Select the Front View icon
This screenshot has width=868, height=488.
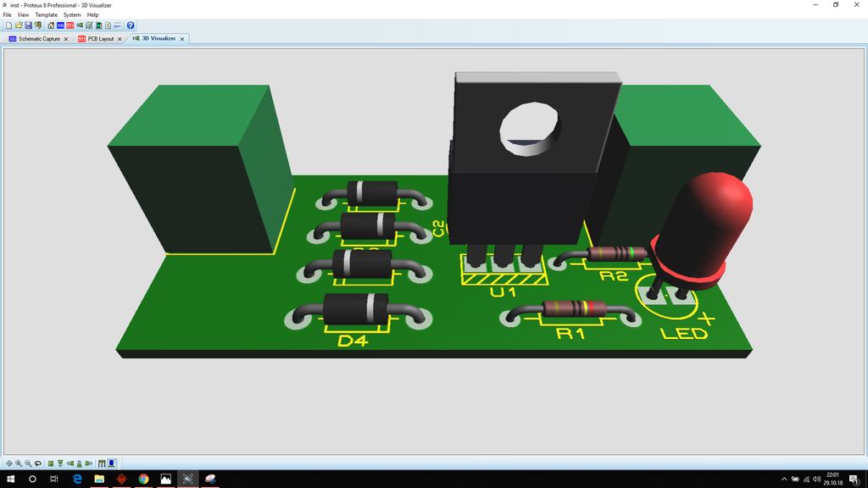60,463
